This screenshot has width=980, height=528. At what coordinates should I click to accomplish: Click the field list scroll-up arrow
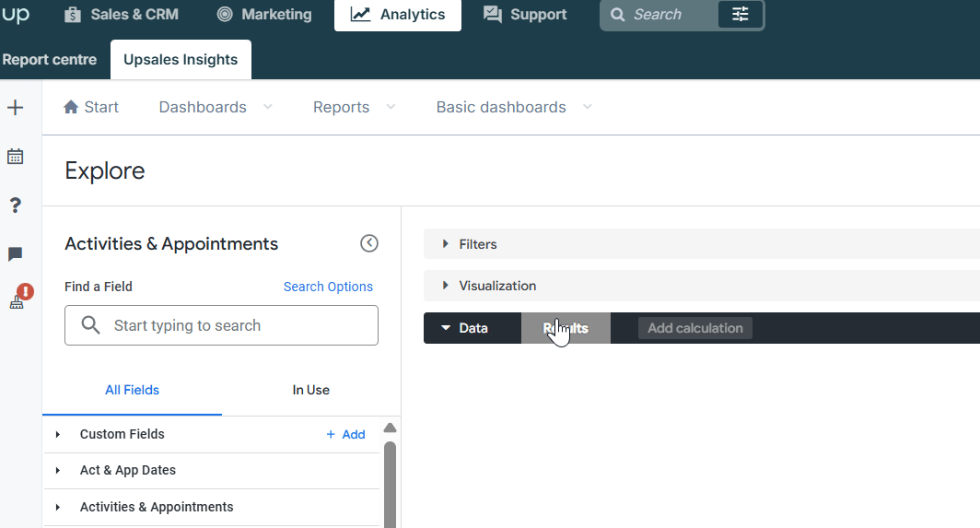click(390, 428)
